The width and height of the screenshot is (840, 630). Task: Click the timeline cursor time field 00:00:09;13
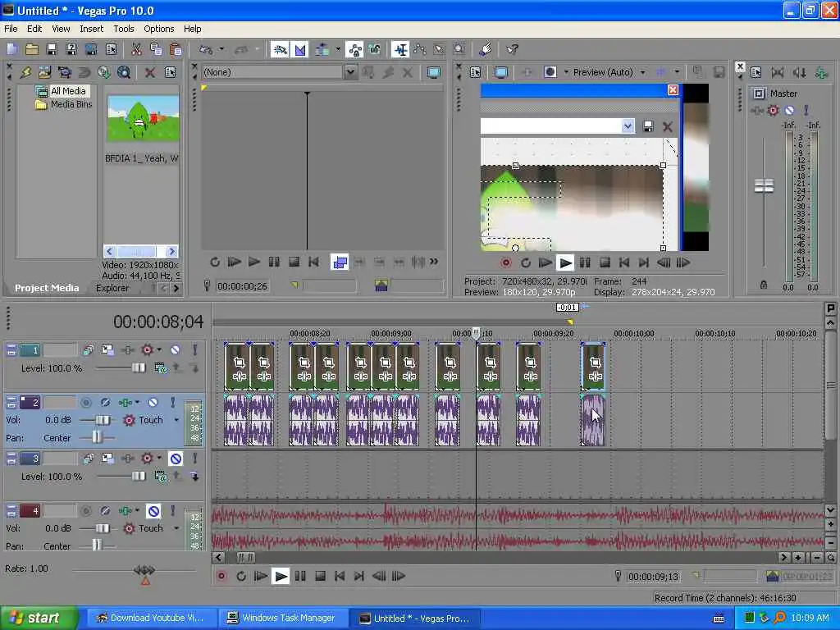[x=653, y=577]
